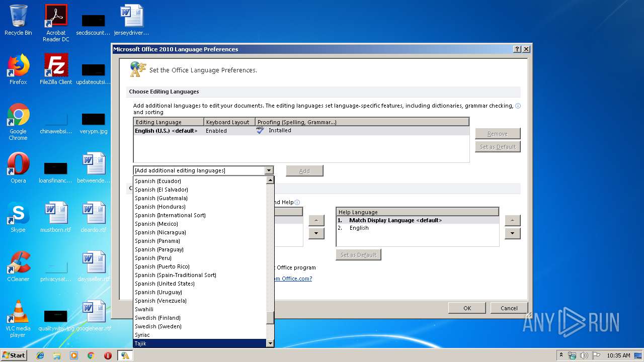Image resolution: width=644 pixels, height=362 pixels.
Task: Expand the Add additional editing languages dropdown
Action: 269,170
